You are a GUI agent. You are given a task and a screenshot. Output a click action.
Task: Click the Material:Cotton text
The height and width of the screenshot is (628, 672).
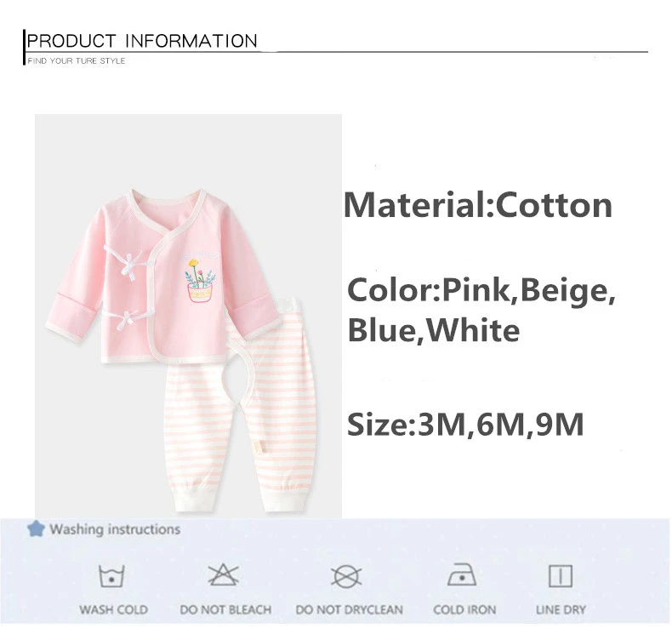click(x=478, y=205)
